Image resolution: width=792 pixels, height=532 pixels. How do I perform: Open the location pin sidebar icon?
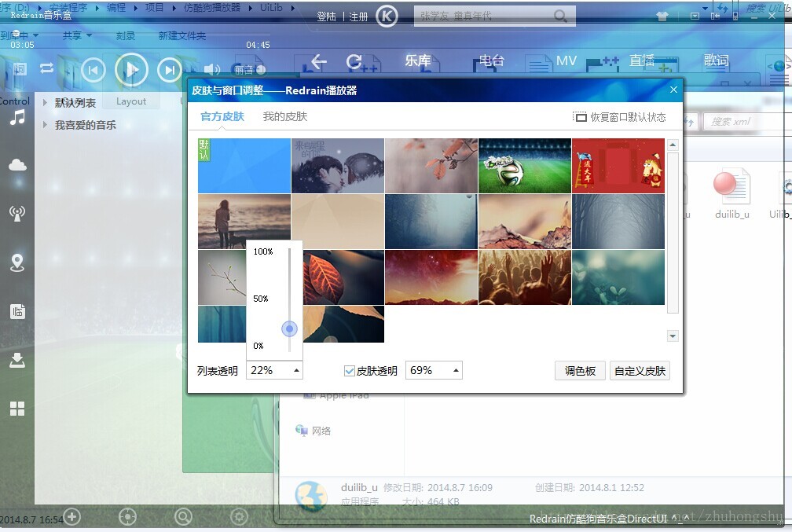[17, 262]
